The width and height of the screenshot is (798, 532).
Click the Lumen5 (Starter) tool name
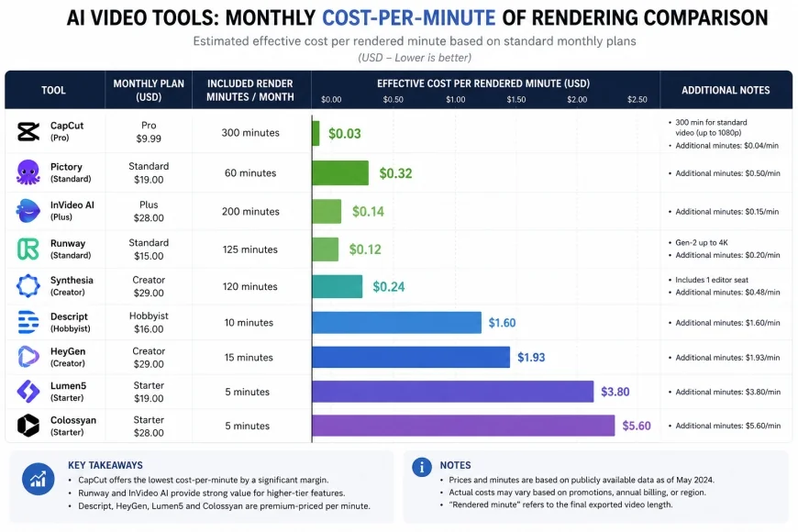68,392
